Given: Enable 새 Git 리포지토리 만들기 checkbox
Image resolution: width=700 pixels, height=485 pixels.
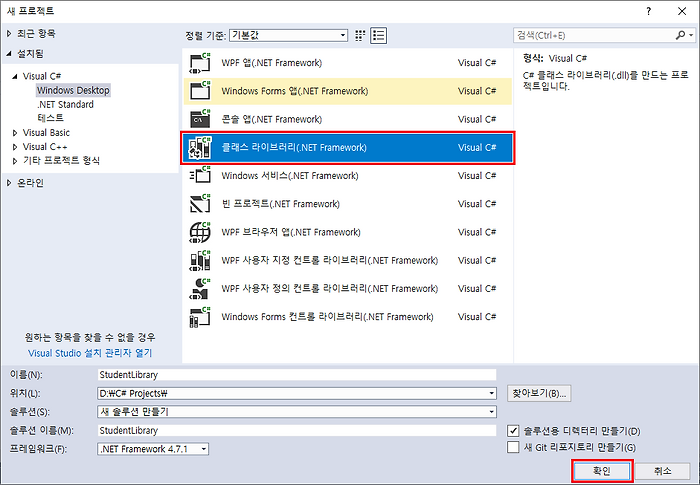Looking at the screenshot, I should (x=513, y=447).
